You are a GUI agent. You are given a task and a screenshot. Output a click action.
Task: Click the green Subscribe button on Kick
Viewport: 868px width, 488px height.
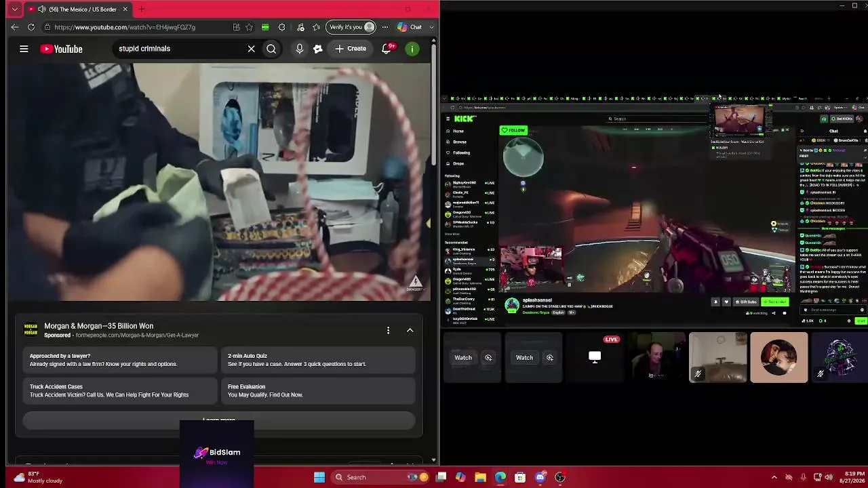774,302
